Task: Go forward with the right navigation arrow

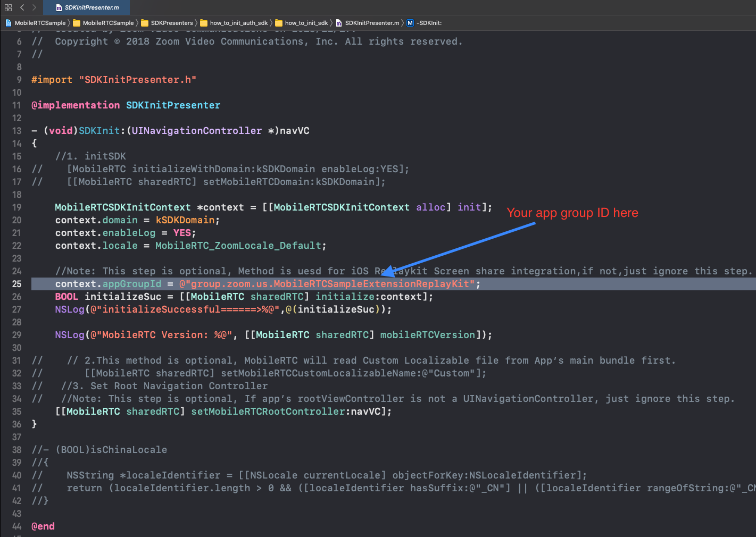Action: coord(34,7)
